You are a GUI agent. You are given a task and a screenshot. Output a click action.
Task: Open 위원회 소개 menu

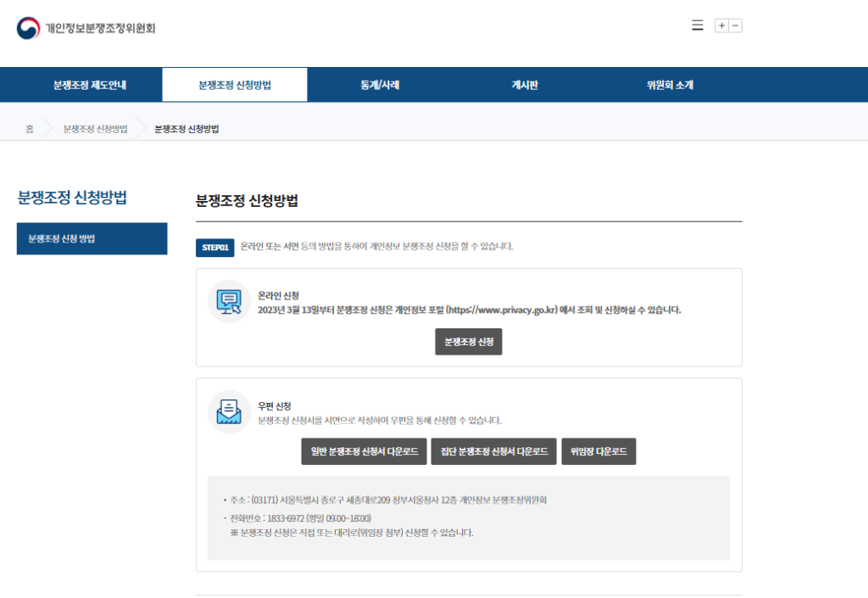670,85
